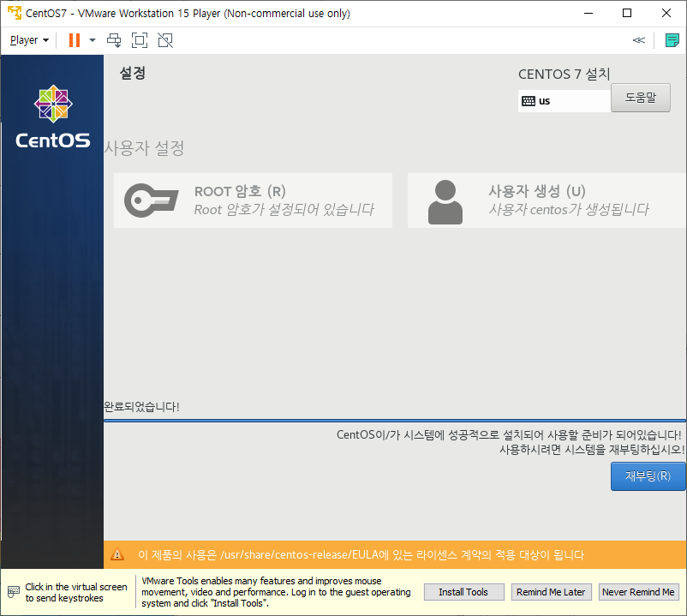
Task: Click the 도움말 help button
Action: [641, 98]
